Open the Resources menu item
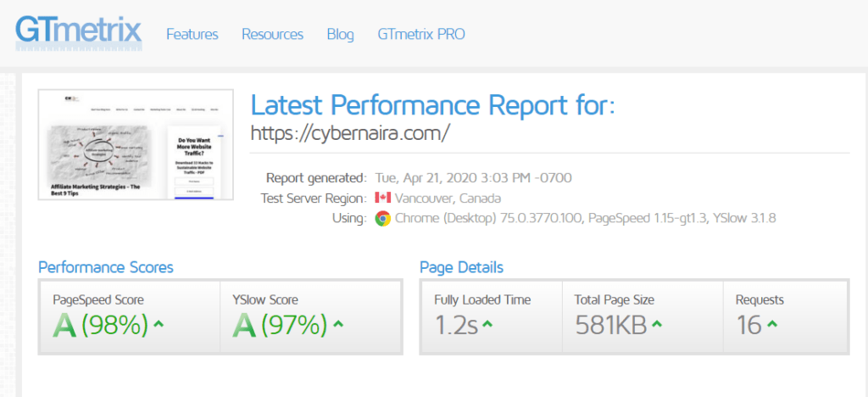 [x=272, y=35]
